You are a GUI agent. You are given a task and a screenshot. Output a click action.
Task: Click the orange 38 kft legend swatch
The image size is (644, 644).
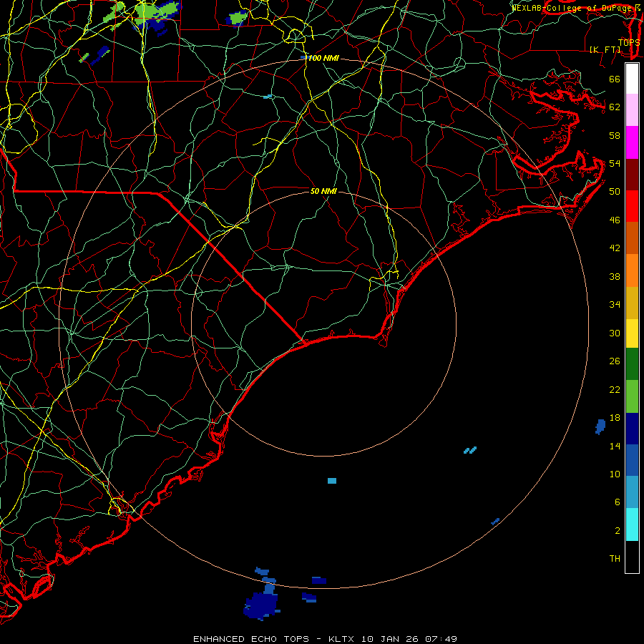click(632, 270)
